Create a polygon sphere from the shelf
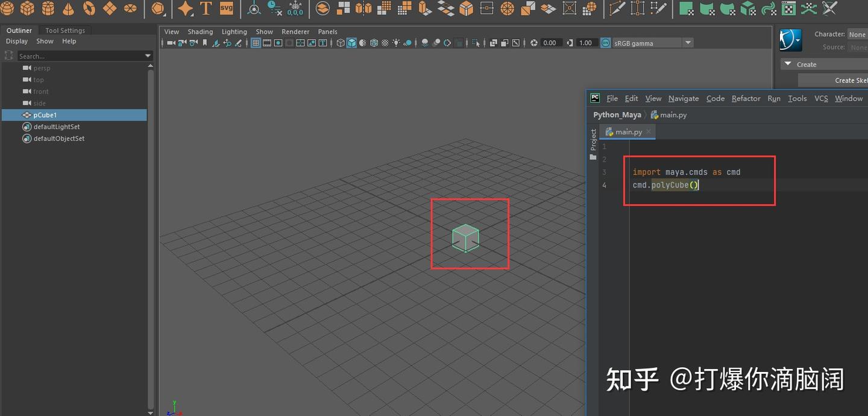Viewport: 868px width, 416px height. 7,8
